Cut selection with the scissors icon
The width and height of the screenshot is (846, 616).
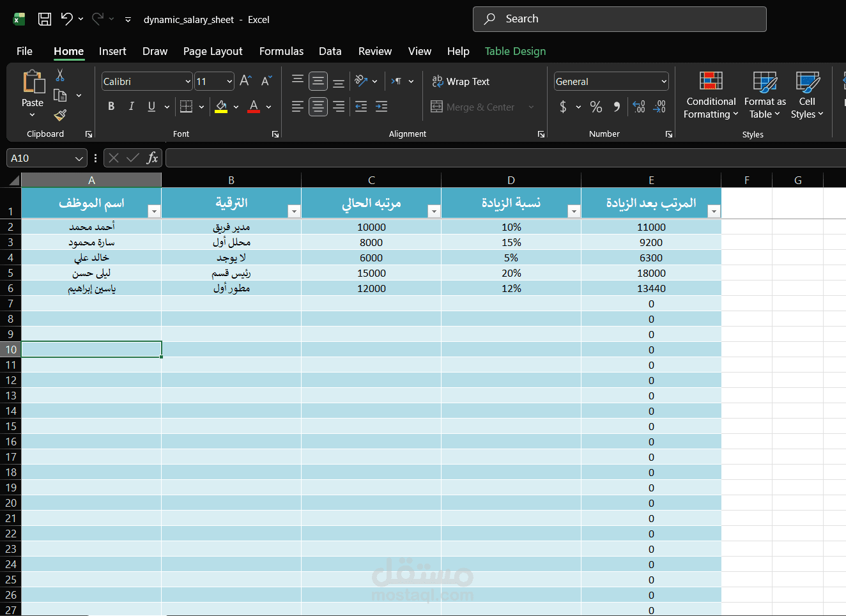click(x=60, y=75)
